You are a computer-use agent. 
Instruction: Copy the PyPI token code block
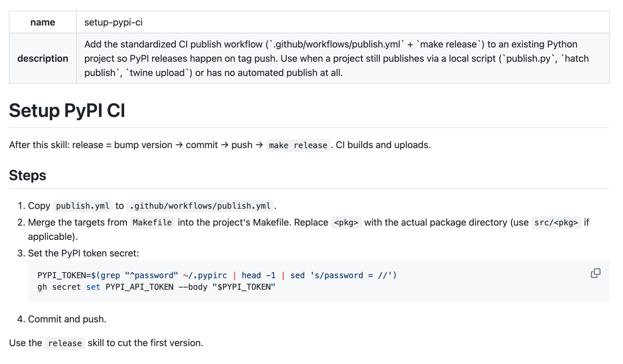(595, 273)
